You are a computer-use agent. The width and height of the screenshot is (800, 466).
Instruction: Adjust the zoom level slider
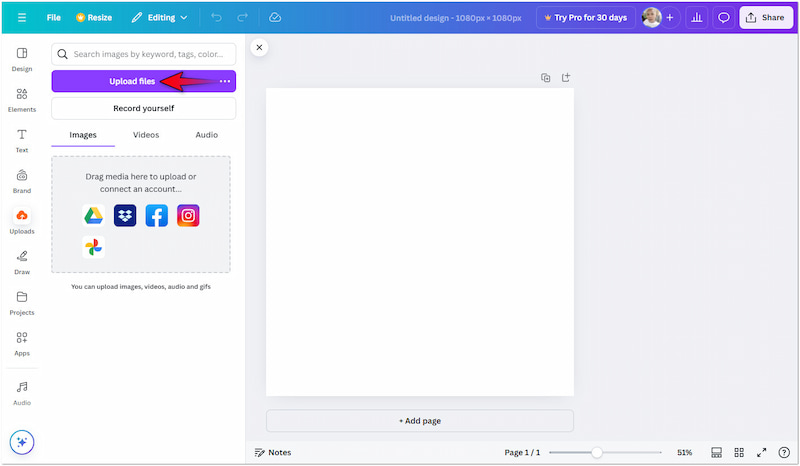(597, 452)
